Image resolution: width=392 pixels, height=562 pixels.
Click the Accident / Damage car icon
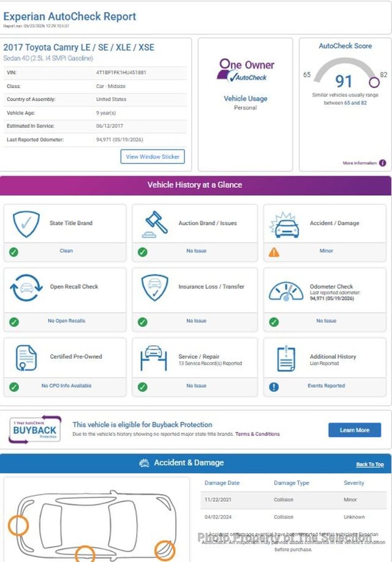click(x=285, y=225)
